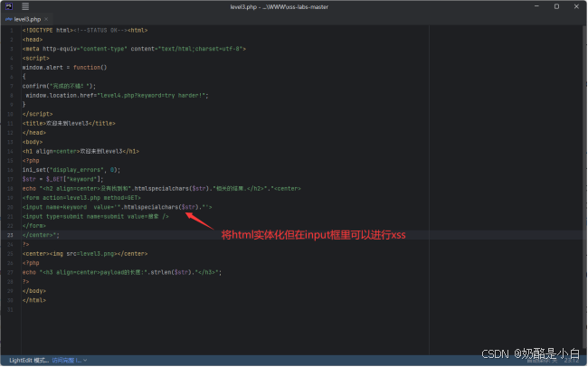Open the hamburger main menu
The width and height of the screenshot is (588, 367).
click(x=25, y=6)
